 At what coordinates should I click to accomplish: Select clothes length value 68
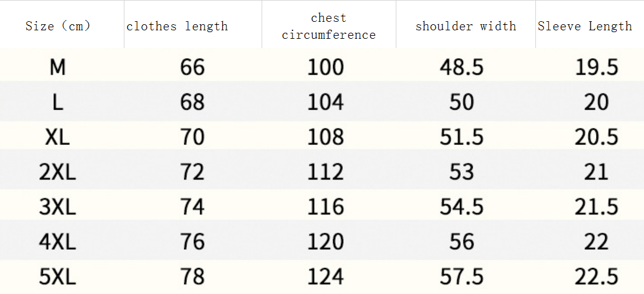pos(192,102)
